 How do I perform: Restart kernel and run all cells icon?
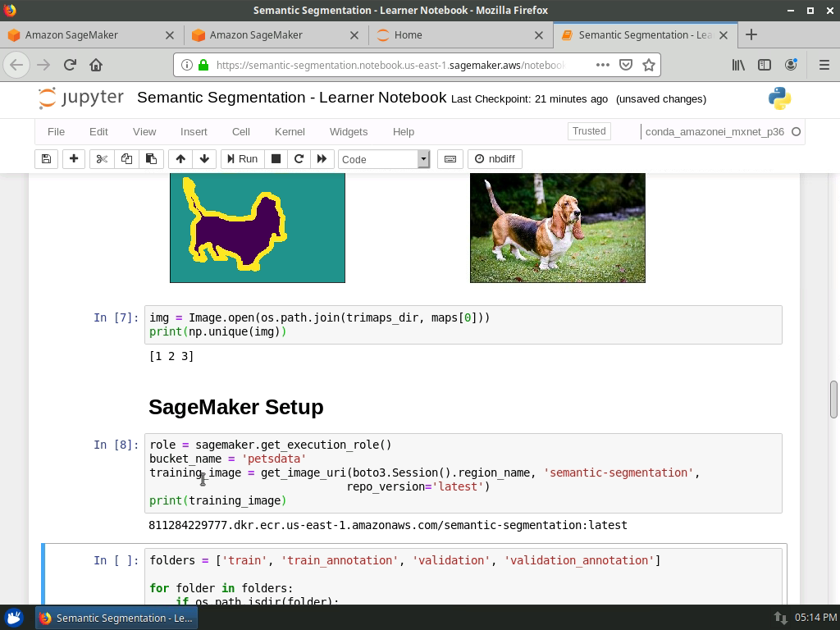[322, 159]
